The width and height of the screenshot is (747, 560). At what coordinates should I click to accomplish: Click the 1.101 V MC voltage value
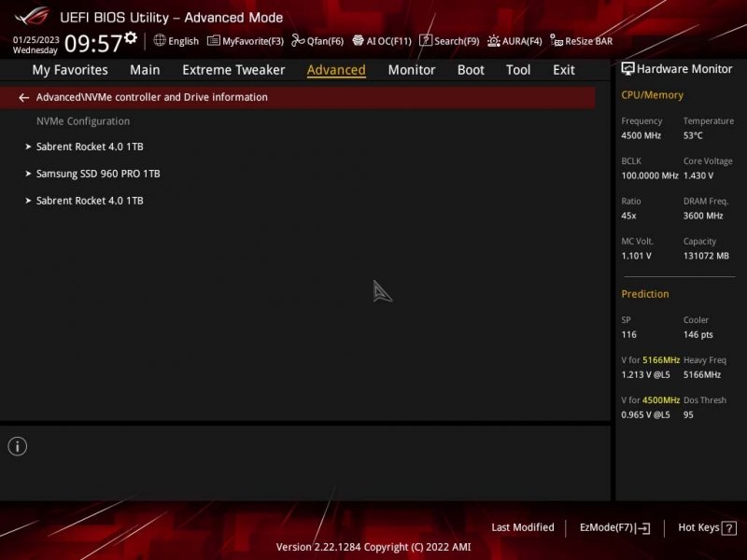[636, 256]
